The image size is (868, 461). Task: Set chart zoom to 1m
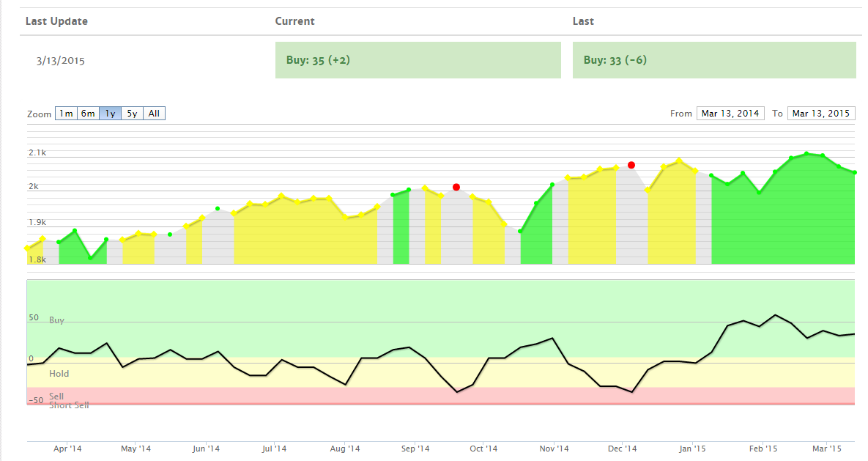click(x=66, y=114)
